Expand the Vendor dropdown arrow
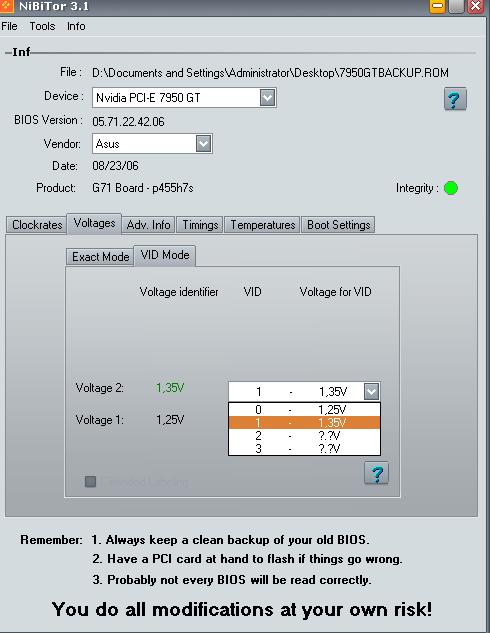490x633 pixels. point(203,143)
